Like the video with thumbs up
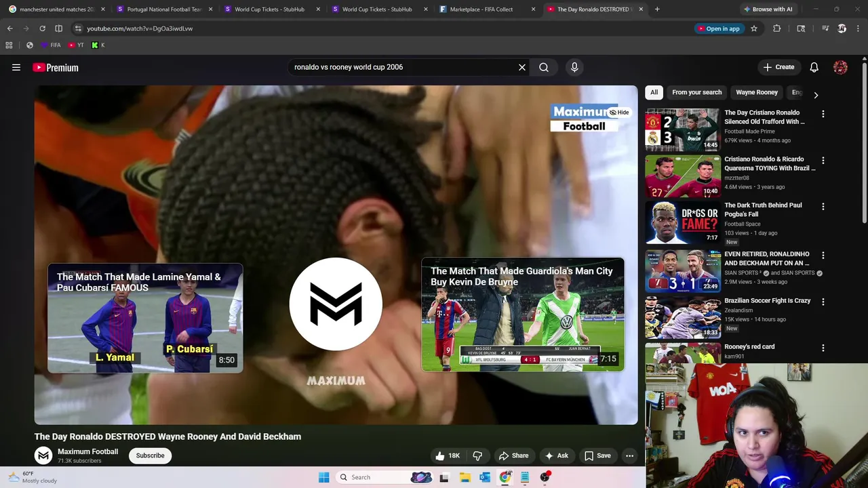Screen dimensions: 868x488 [448, 455]
